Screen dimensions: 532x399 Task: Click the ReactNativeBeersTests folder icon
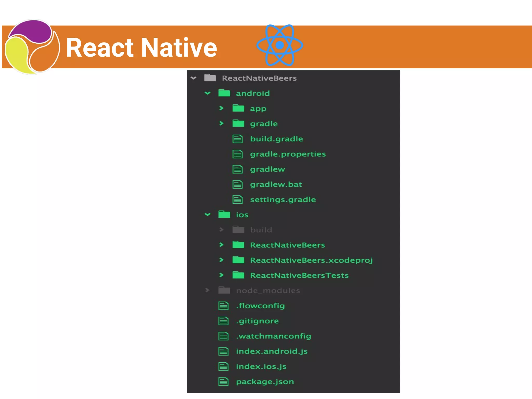click(238, 275)
